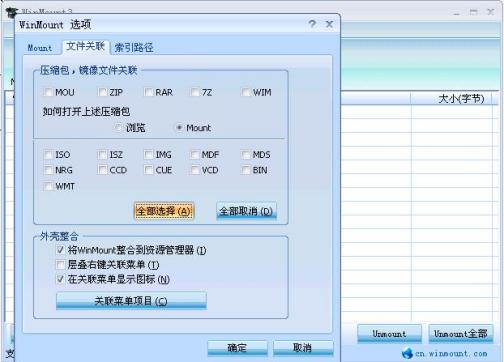
Task: Click the WinMount app icon in title bar
Action: [12, 13]
